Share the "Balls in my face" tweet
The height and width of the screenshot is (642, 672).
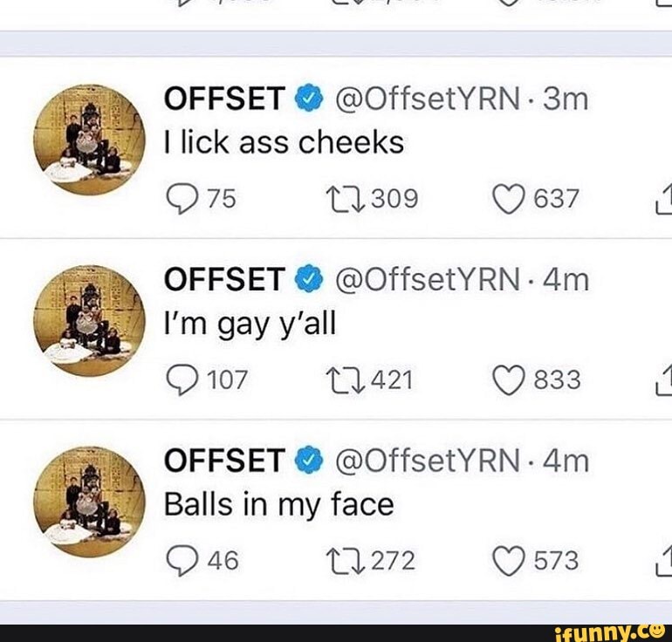[664, 560]
